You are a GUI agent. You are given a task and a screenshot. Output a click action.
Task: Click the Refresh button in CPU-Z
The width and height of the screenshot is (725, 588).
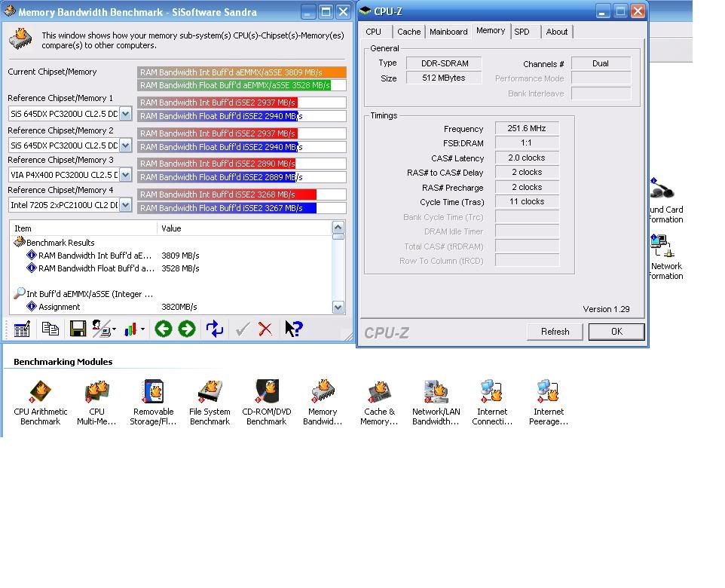555,332
